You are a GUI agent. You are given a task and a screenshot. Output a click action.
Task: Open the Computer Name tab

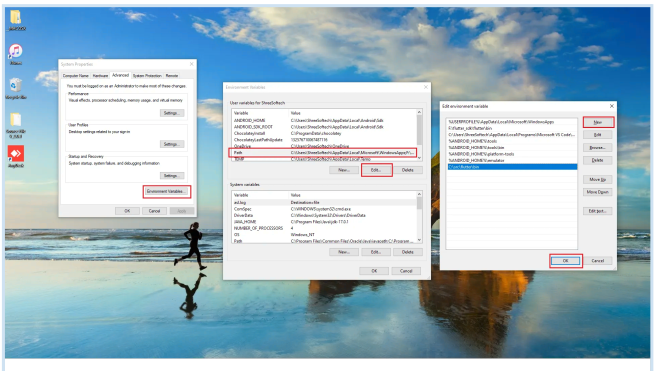[76, 76]
